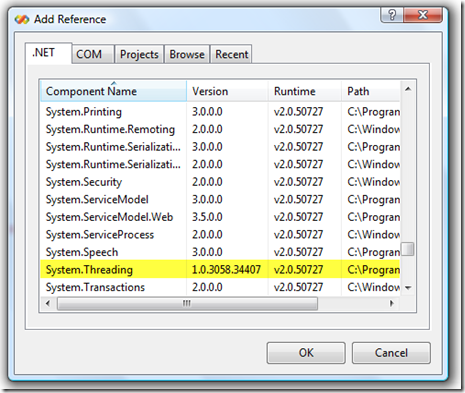
Task: Click the horizontal scrollbar right arrow
Action: 392,303
